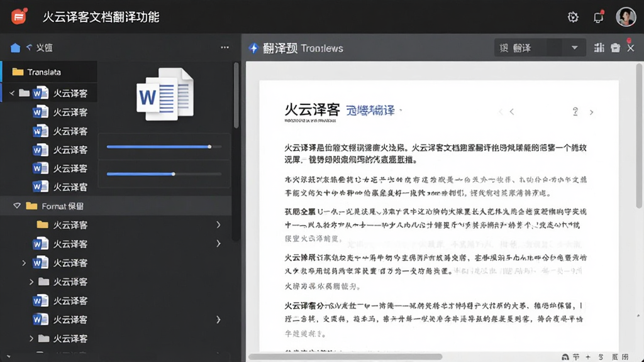This screenshot has height=362, width=644.
Task: Click the back arrow beside the home icon
Action: [x=29, y=47]
